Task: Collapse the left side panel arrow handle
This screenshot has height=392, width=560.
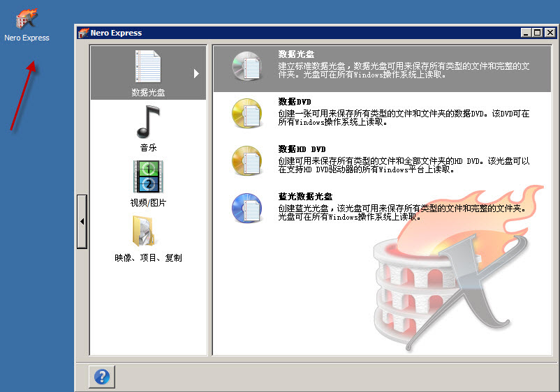Action: click(x=82, y=222)
